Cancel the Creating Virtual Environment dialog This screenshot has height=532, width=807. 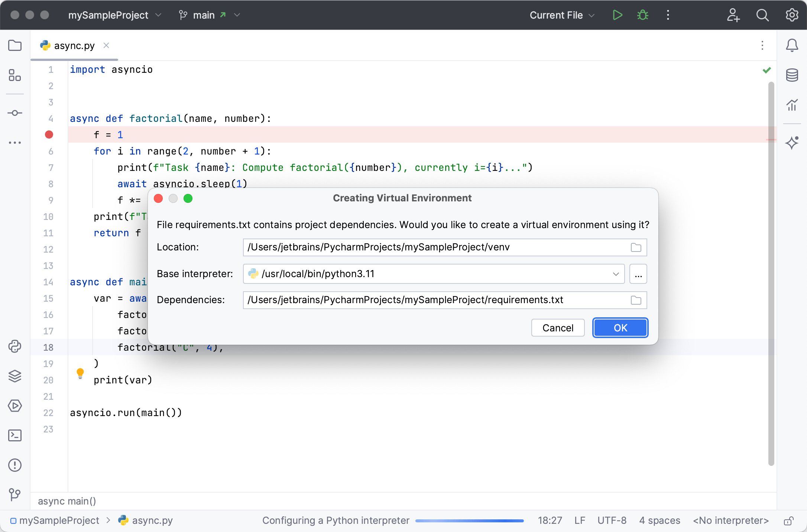tap(557, 328)
